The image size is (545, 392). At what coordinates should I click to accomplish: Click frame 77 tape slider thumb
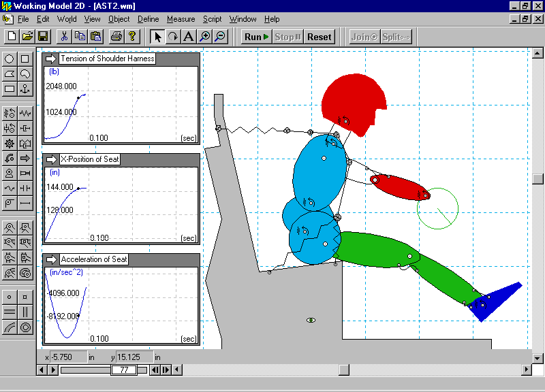[124, 370]
